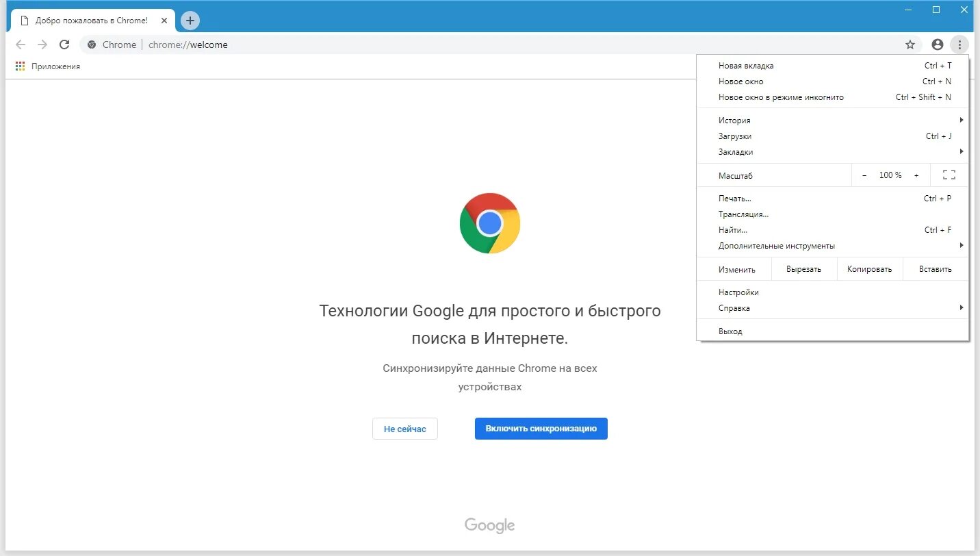
Task: Click the Chrome logo on welcome page
Action: [490, 223]
